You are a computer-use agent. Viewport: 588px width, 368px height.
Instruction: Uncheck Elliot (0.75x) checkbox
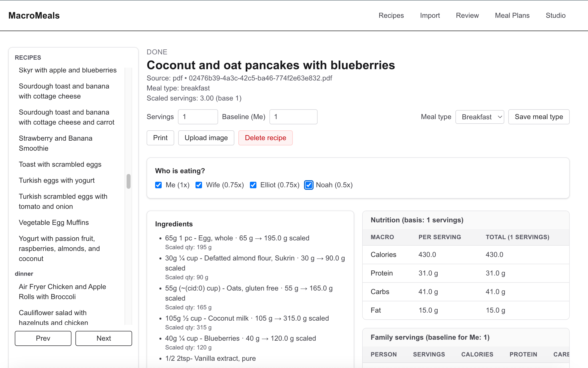click(253, 185)
